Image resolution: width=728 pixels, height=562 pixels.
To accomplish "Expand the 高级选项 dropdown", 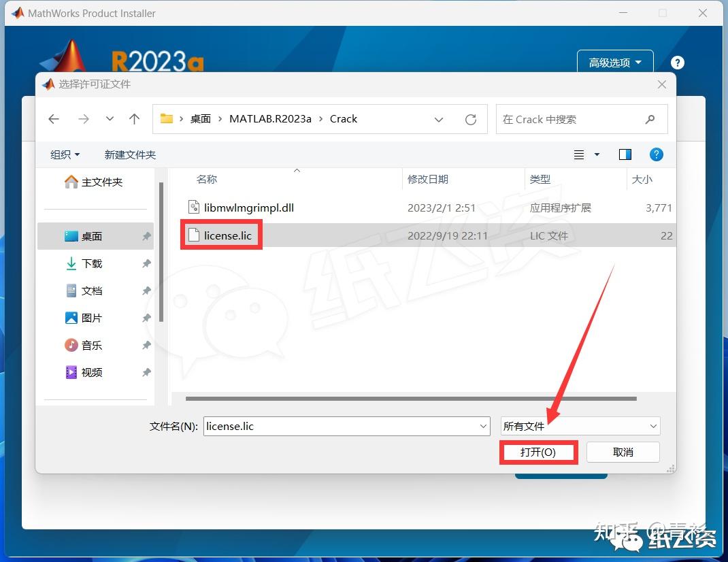I will 614,61.
